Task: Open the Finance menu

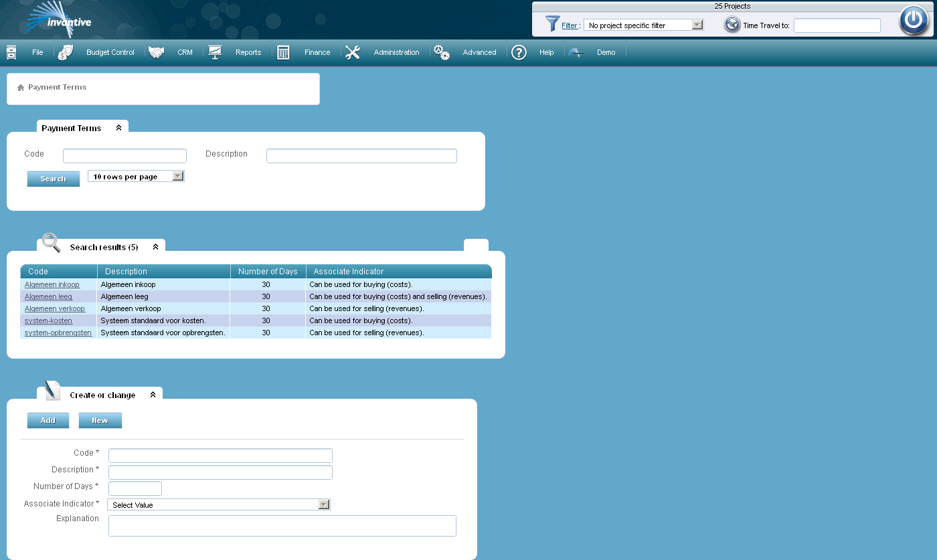Action: (317, 52)
